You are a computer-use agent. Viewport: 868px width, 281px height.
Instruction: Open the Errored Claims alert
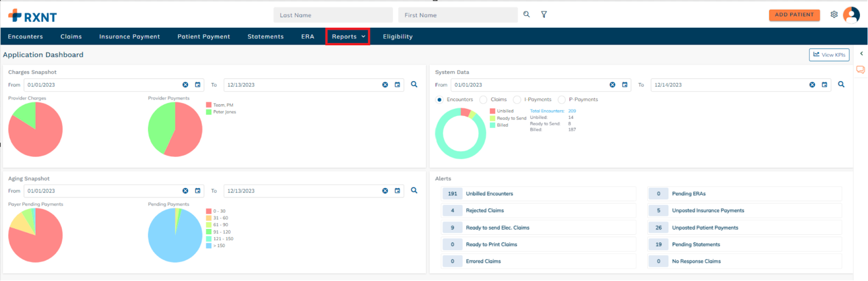point(539,261)
